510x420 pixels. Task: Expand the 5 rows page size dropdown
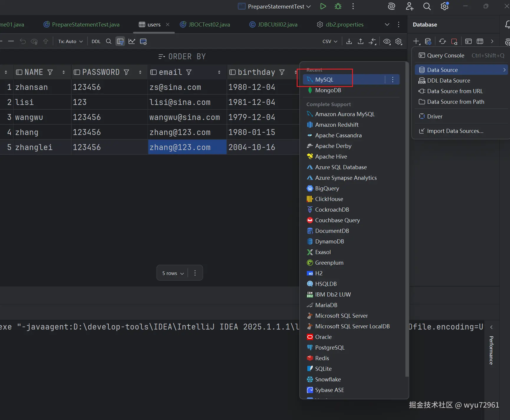click(x=173, y=273)
